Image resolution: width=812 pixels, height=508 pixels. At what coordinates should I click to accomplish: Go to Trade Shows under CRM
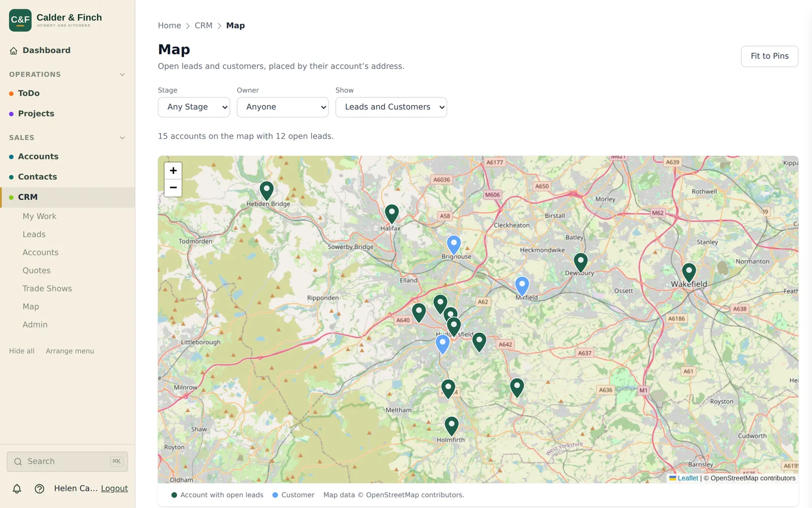coord(47,289)
